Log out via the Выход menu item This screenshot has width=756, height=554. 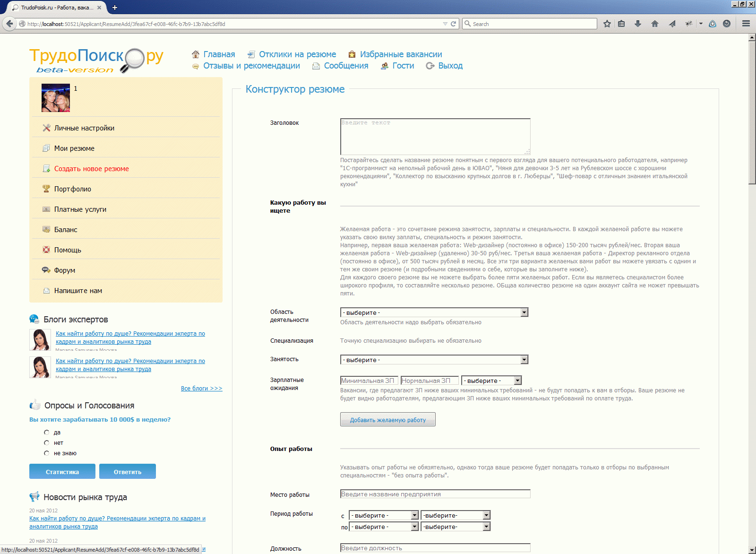point(450,66)
